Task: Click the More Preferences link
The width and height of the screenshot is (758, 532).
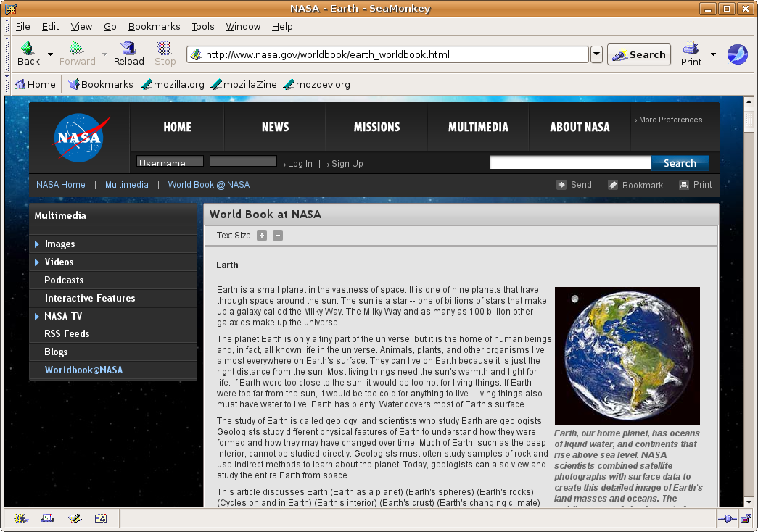Action: (x=669, y=120)
